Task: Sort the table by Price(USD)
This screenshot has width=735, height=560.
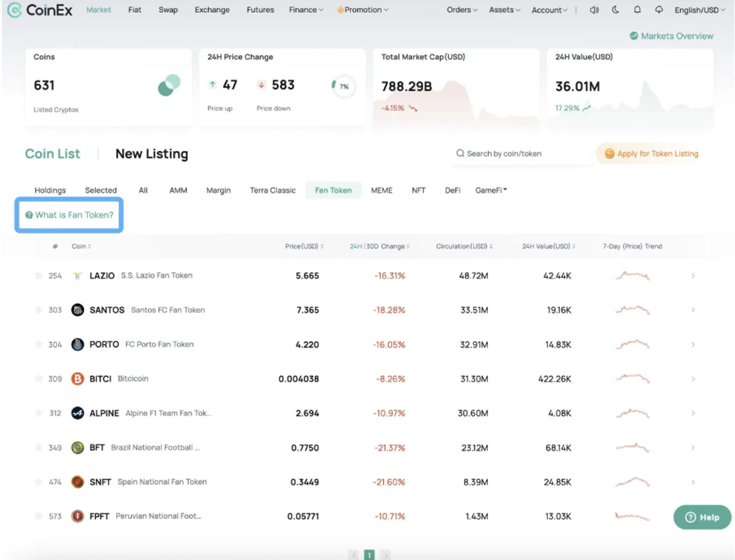Action: (x=304, y=246)
